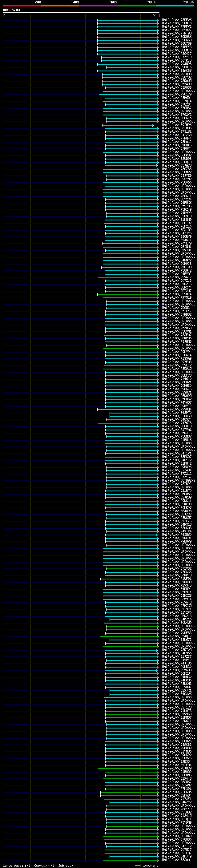Click the red 20% identity legend segment

22,6
